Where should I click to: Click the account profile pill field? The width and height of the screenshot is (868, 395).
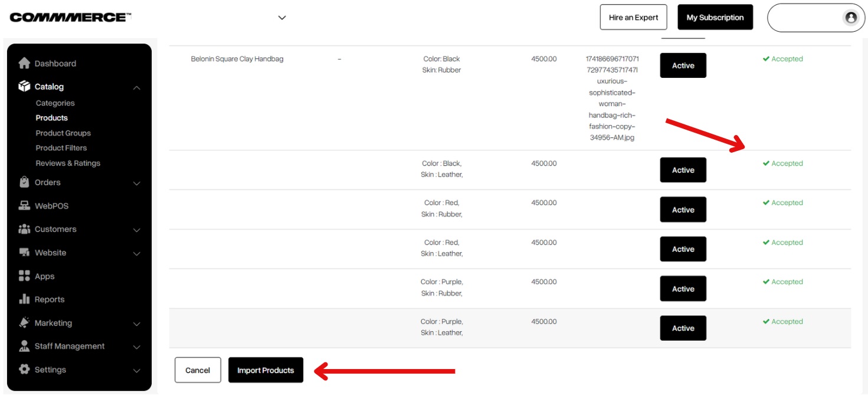[816, 18]
